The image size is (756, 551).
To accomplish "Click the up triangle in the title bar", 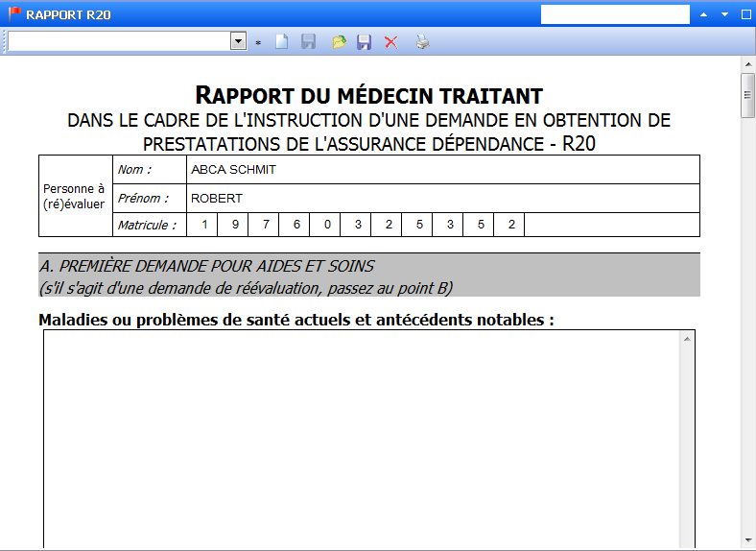I will (703, 15).
